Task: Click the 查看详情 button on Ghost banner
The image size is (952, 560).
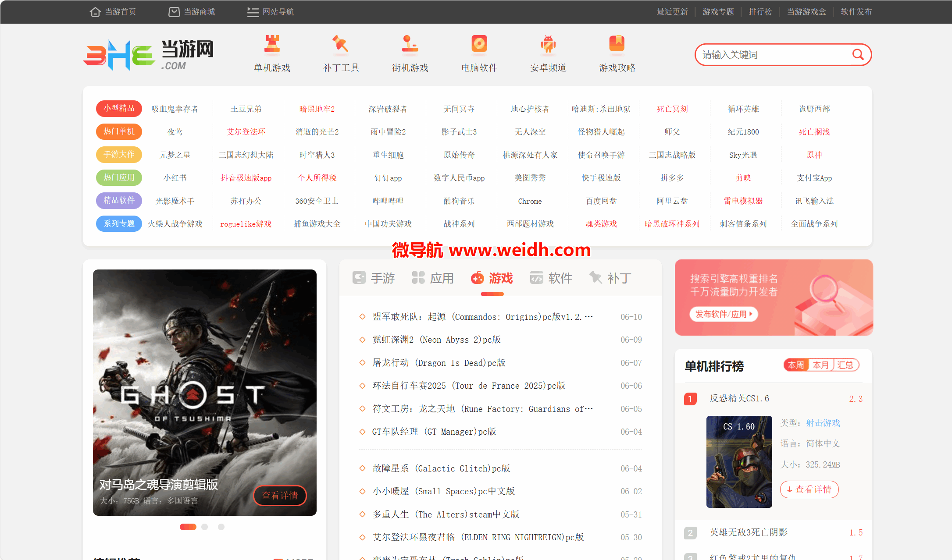Action: coord(280,496)
